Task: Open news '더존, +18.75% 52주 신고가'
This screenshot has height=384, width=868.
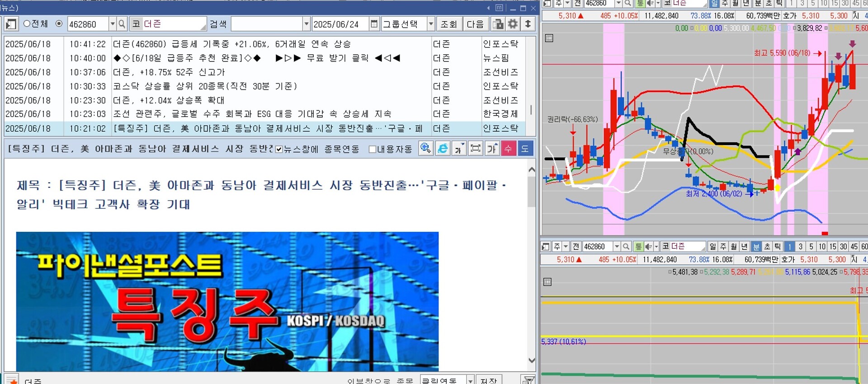Action: pyautogui.click(x=169, y=72)
